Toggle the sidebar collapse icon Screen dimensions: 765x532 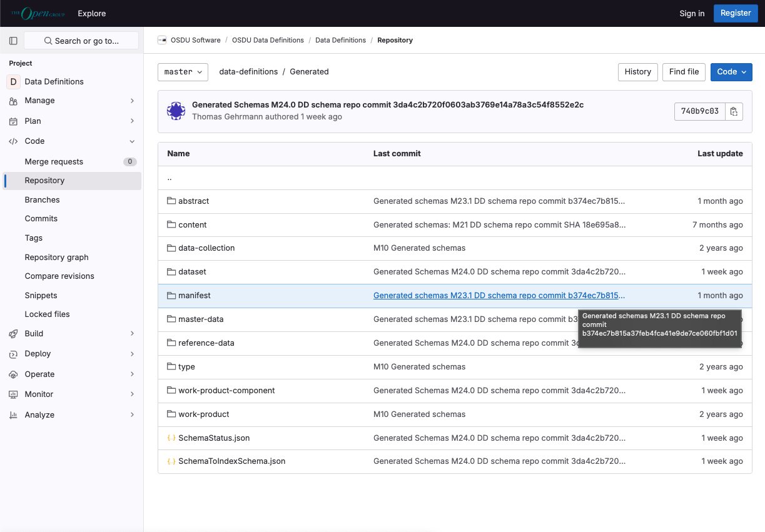click(13, 41)
